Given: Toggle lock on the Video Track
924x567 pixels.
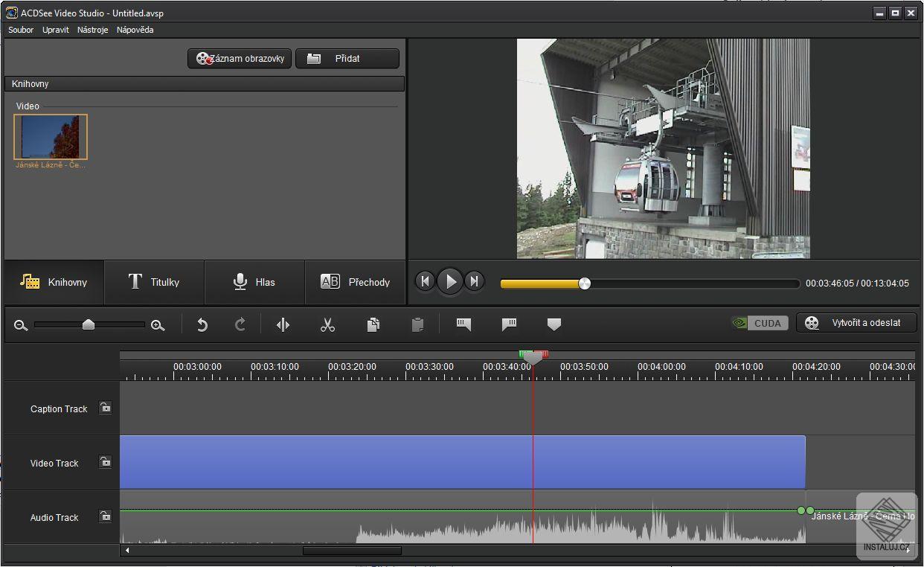Looking at the screenshot, I should (106, 462).
